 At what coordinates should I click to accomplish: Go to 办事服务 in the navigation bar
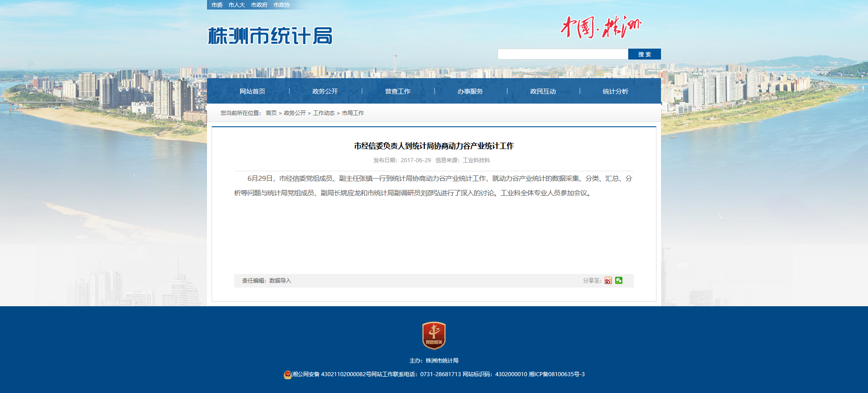click(470, 91)
